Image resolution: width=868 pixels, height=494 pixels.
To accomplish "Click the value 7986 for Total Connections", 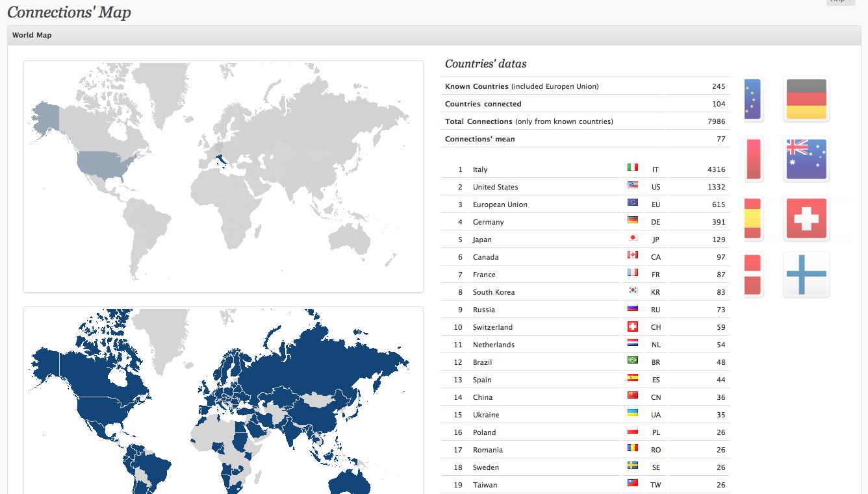I will [x=717, y=121].
